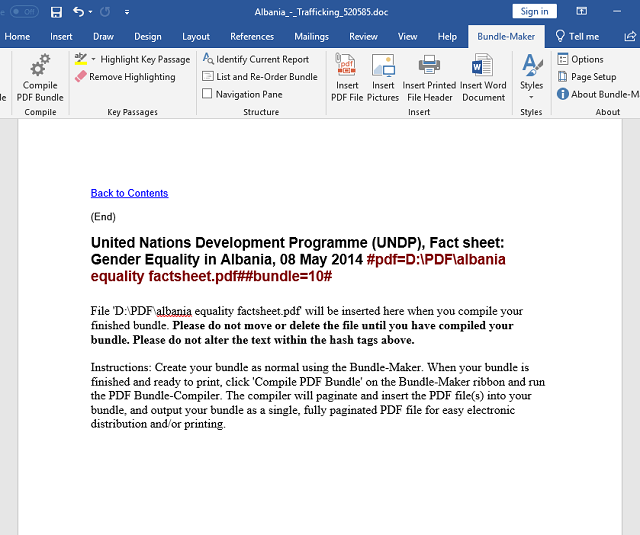640x535 pixels.
Task: Click the Identify Current Report icon
Action: [x=208, y=59]
